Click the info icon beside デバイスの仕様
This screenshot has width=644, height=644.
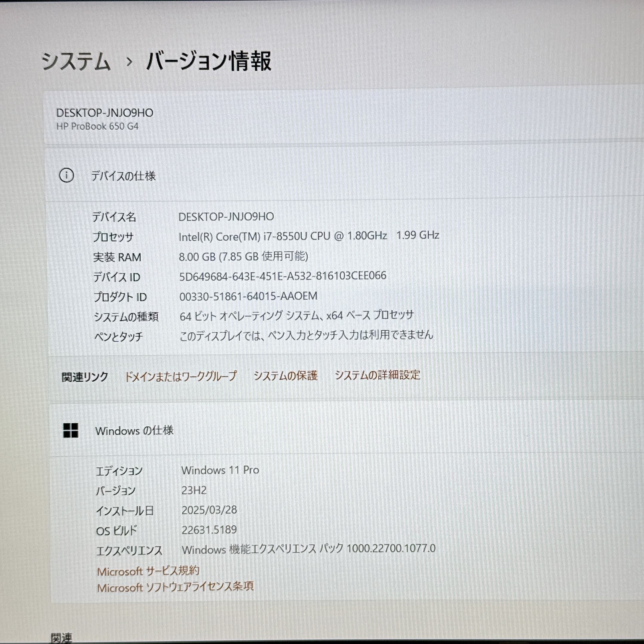pyautogui.click(x=66, y=175)
